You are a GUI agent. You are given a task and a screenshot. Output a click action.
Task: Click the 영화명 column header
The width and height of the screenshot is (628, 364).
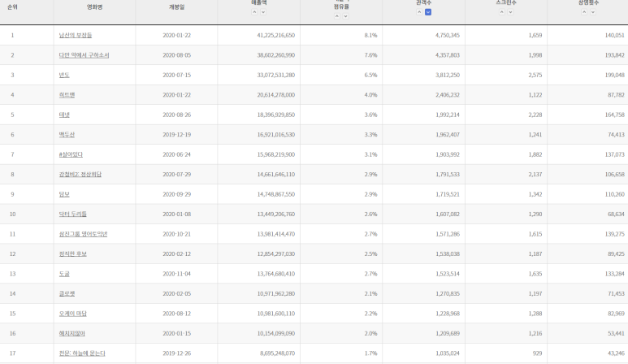click(94, 7)
